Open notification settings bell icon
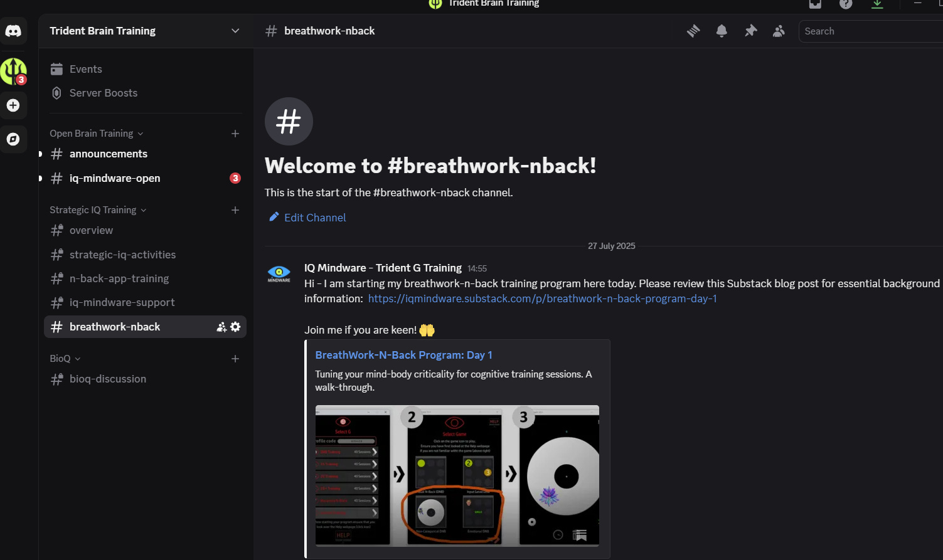 (x=722, y=31)
